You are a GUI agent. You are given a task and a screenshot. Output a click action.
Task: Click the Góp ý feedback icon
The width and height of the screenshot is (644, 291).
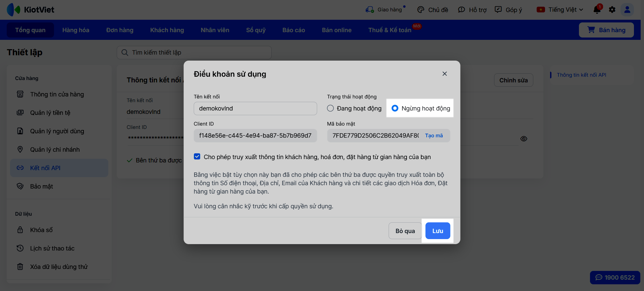[x=498, y=10]
